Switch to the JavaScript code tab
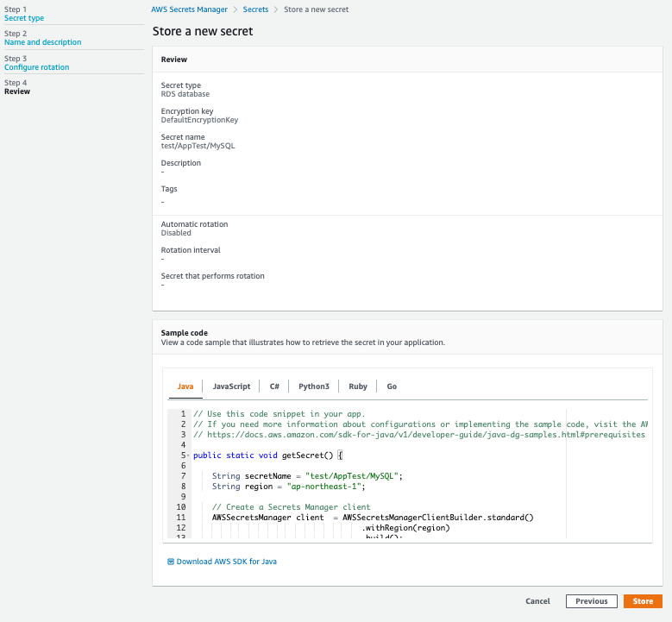The image size is (672, 622). pos(231,386)
